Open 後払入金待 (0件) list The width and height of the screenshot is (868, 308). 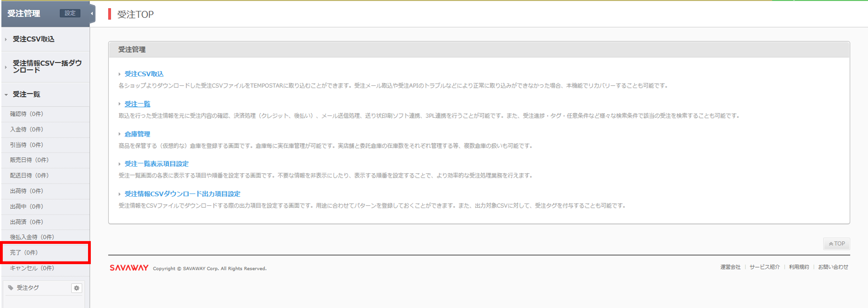[32, 237]
